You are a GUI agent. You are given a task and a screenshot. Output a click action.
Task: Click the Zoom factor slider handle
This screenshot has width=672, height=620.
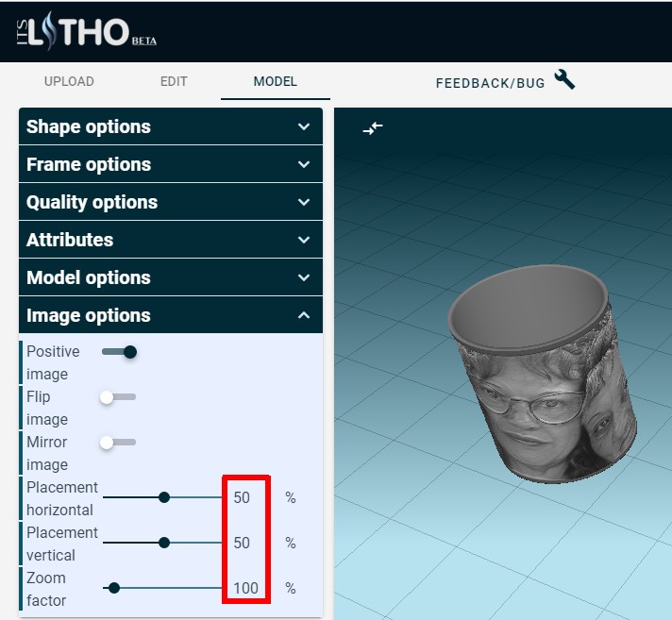(114, 588)
